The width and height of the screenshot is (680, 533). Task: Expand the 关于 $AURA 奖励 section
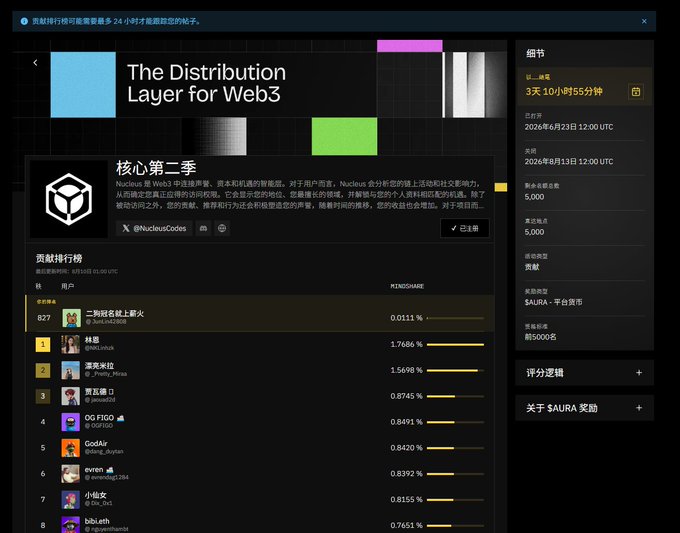coord(584,408)
